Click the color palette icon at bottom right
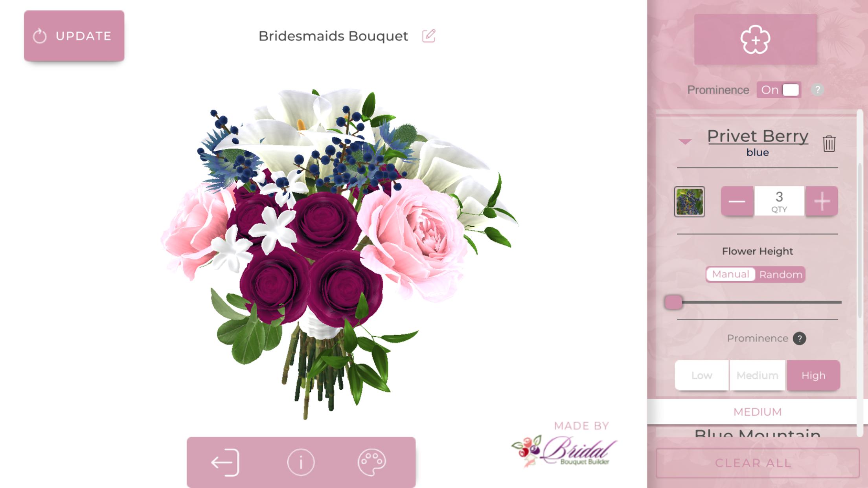 tap(371, 462)
